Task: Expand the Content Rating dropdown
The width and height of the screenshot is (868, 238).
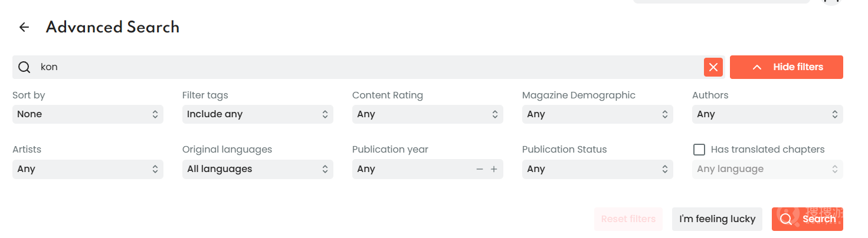Action: (x=428, y=114)
